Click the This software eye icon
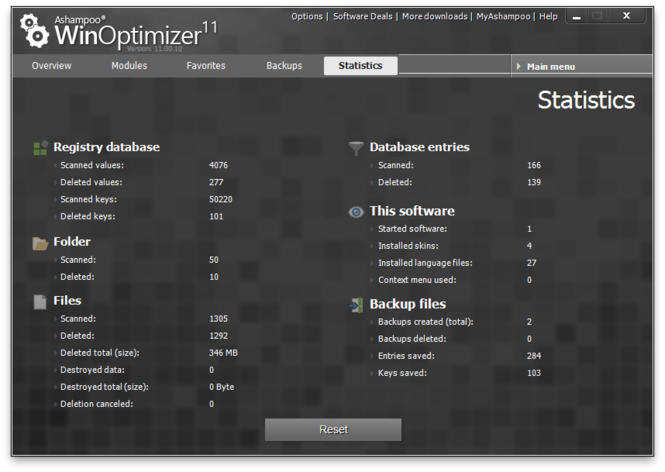 356,212
